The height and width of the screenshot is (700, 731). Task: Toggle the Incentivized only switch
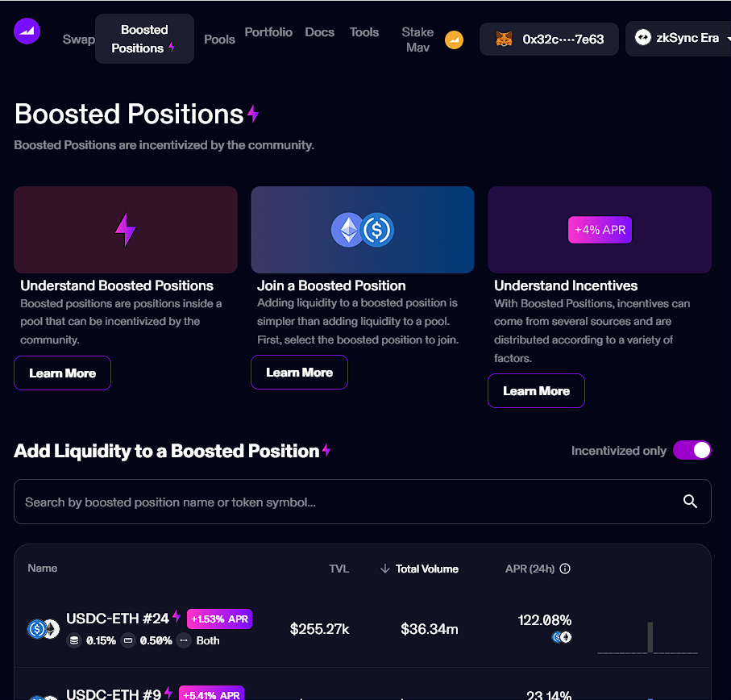pos(692,451)
